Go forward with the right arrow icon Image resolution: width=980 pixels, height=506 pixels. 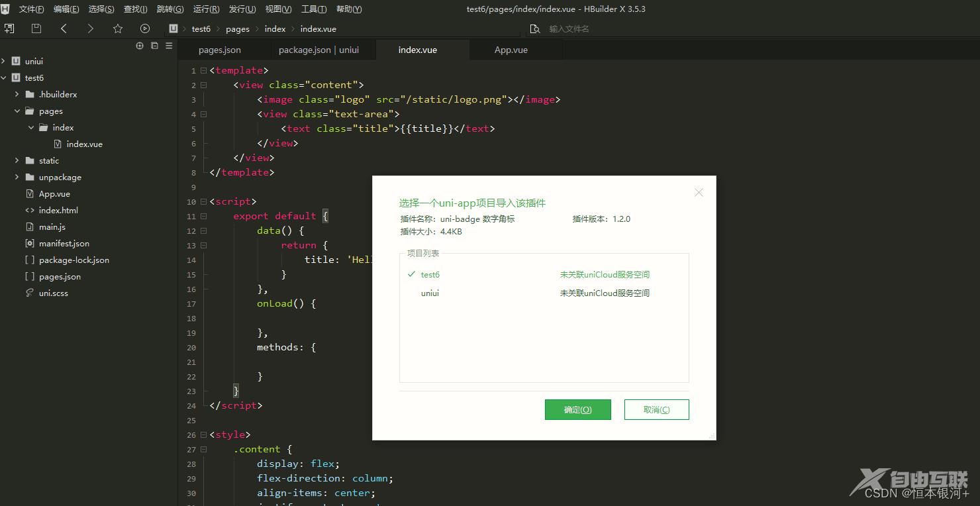tap(91, 28)
